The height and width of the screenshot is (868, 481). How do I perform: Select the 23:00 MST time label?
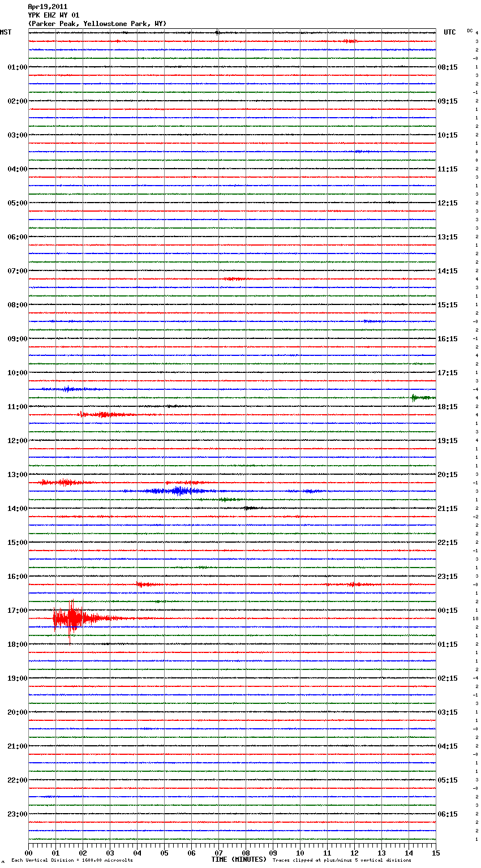(18, 814)
